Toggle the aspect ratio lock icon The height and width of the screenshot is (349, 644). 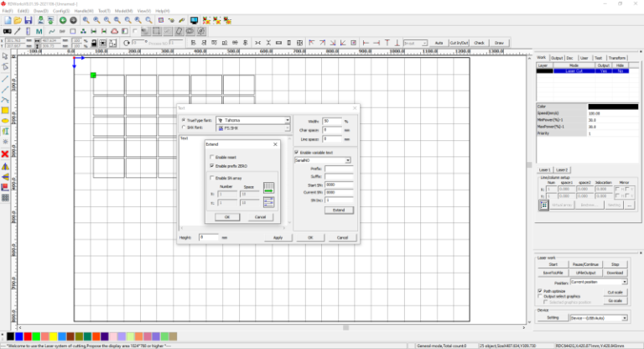(94, 43)
